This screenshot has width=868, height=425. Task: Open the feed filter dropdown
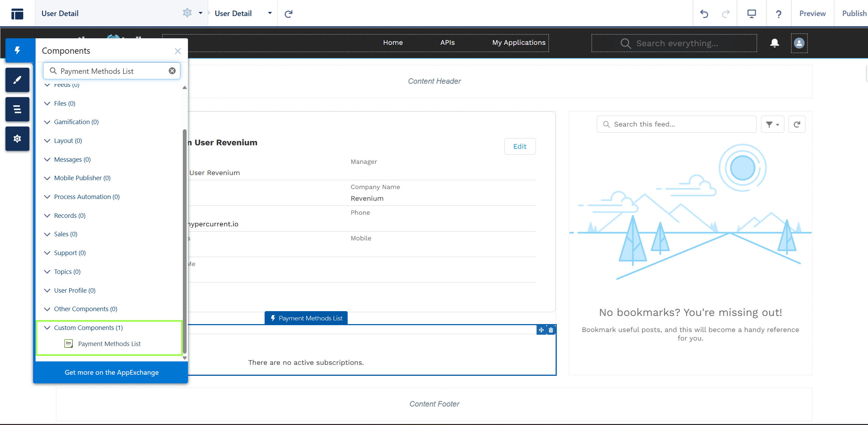tap(773, 124)
